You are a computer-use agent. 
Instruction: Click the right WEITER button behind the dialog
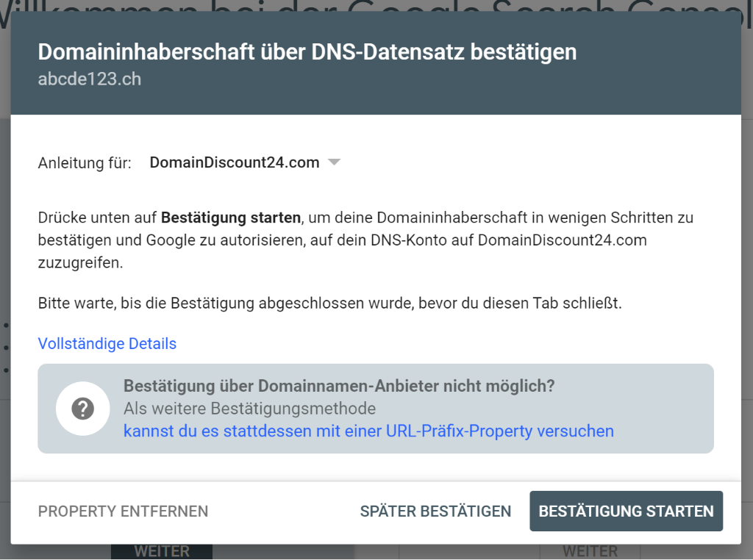coord(590,551)
